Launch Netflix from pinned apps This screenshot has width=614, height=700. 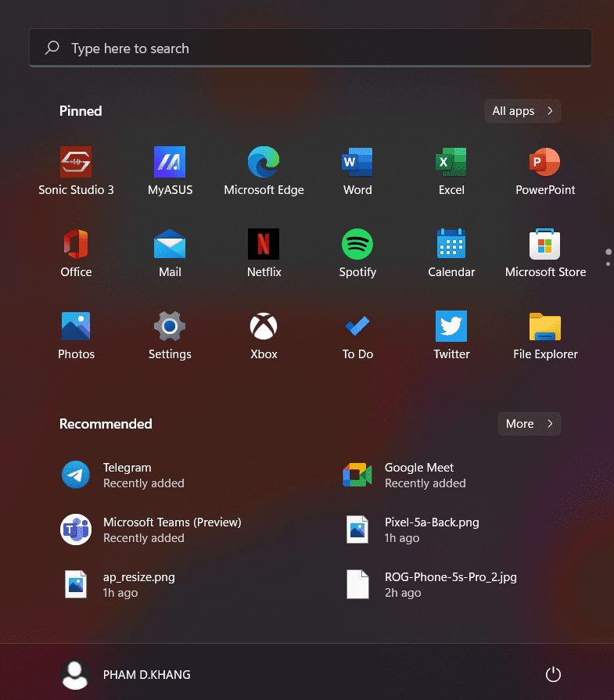point(264,253)
